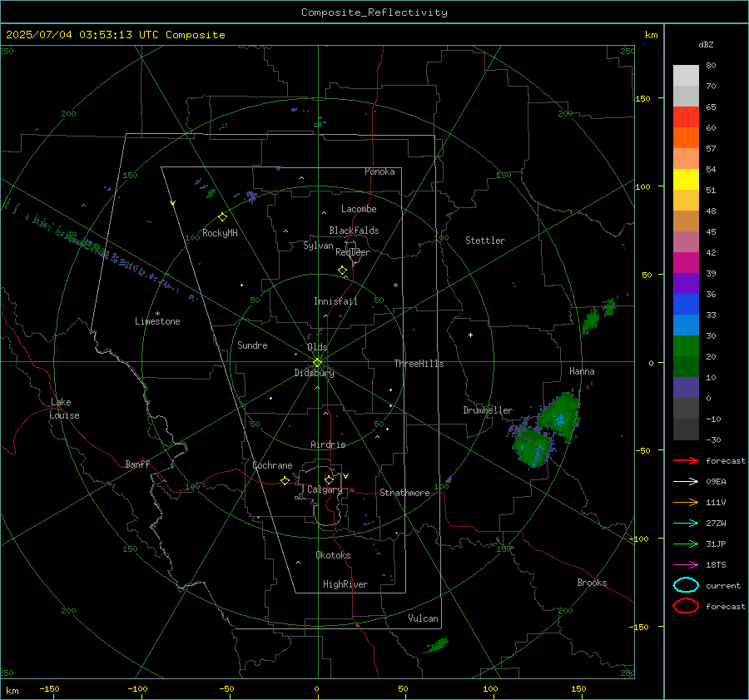Viewport: 749px width, 700px height.
Task: Click the white plus marker west of Hanna
Action: [470, 335]
